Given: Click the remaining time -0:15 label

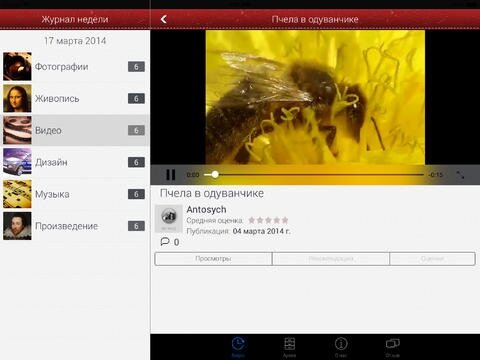Looking at the screenshot, I should 436,175.
